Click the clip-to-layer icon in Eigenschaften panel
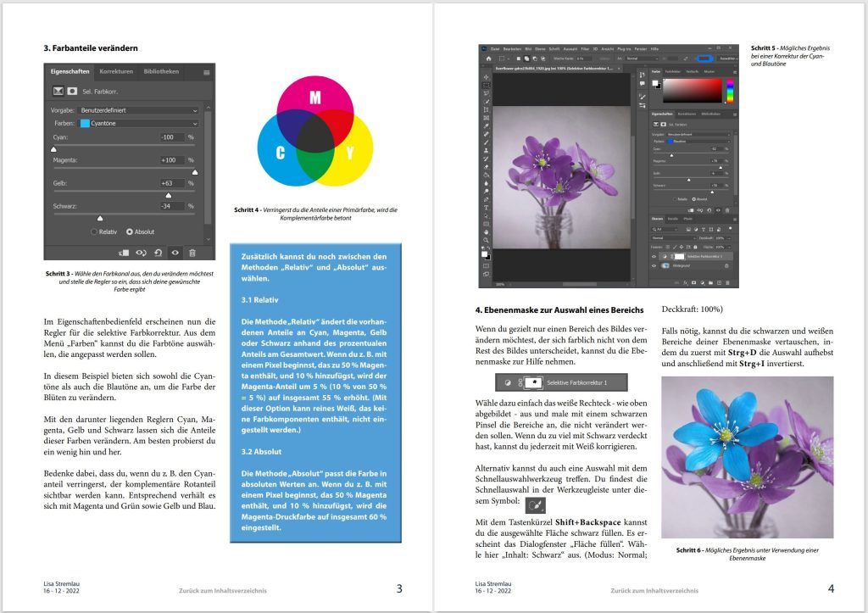 (x=123, y=252)
